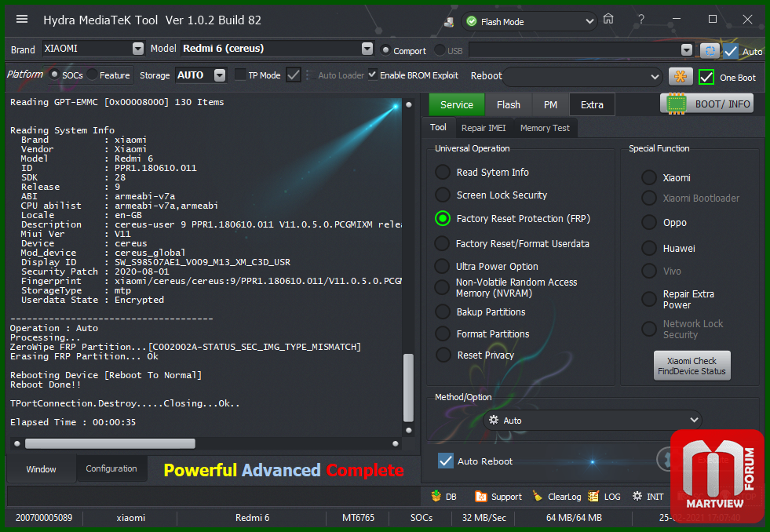This screenshot has height=532, width=770.
Task: Toggle the One Boot checkbox
Action: pos(706,77)
